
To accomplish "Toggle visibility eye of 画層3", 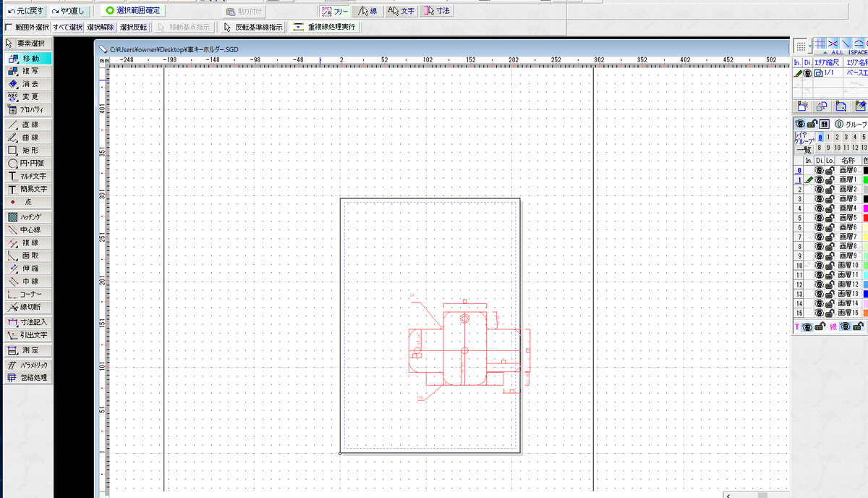I will click(x=820, y=198).
